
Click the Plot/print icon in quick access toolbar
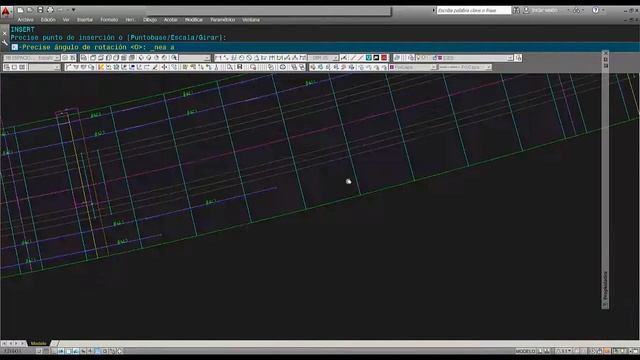coord(50,10)
